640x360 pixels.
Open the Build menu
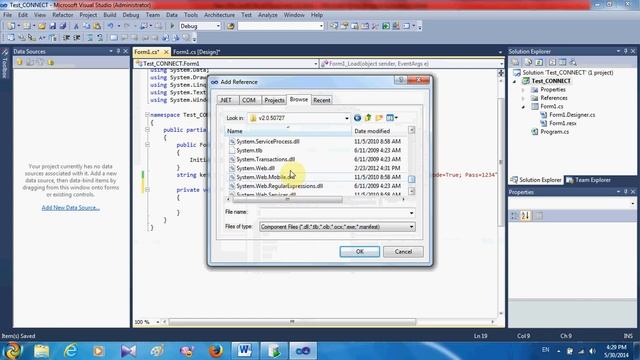click(x=109, y=15)
